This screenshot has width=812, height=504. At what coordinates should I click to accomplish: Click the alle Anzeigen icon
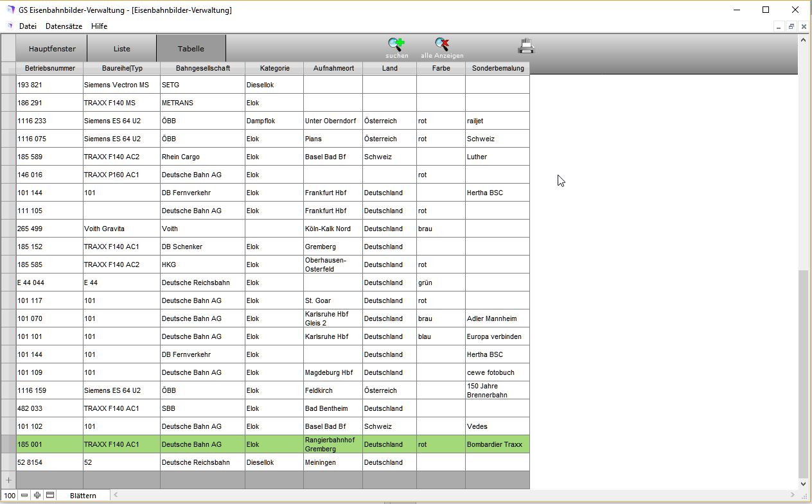coord(442,44)
